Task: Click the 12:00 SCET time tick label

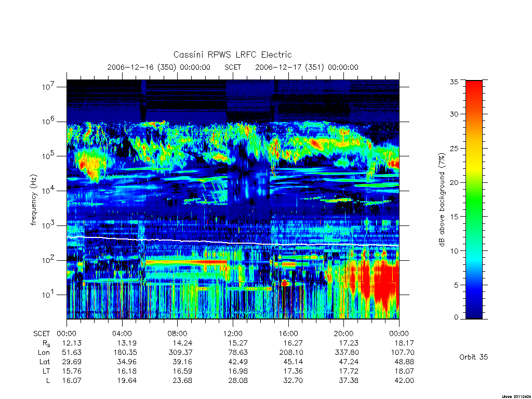Action: (x=233, y=334)
